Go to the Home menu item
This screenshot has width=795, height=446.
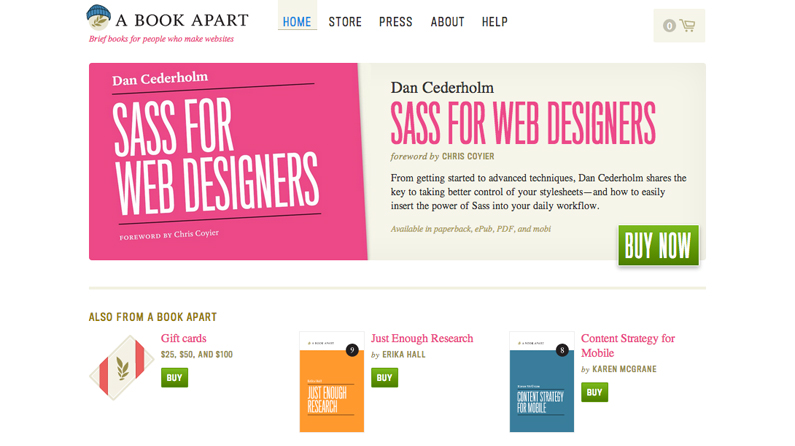(x=297, y=22)
